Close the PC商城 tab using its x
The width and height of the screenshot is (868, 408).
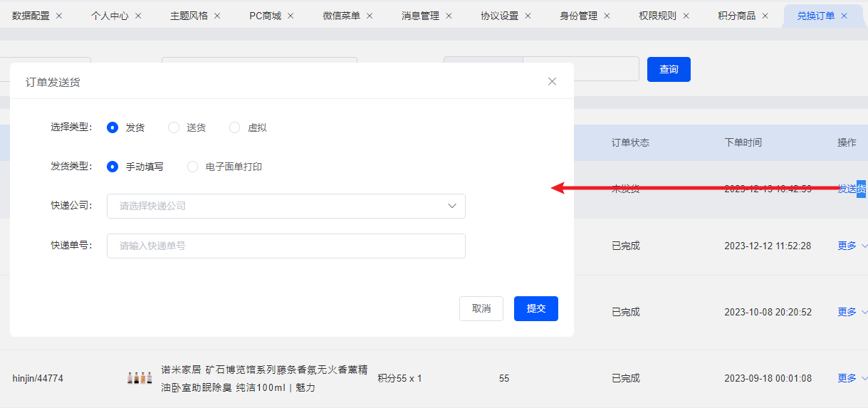(x=291, y=16)
